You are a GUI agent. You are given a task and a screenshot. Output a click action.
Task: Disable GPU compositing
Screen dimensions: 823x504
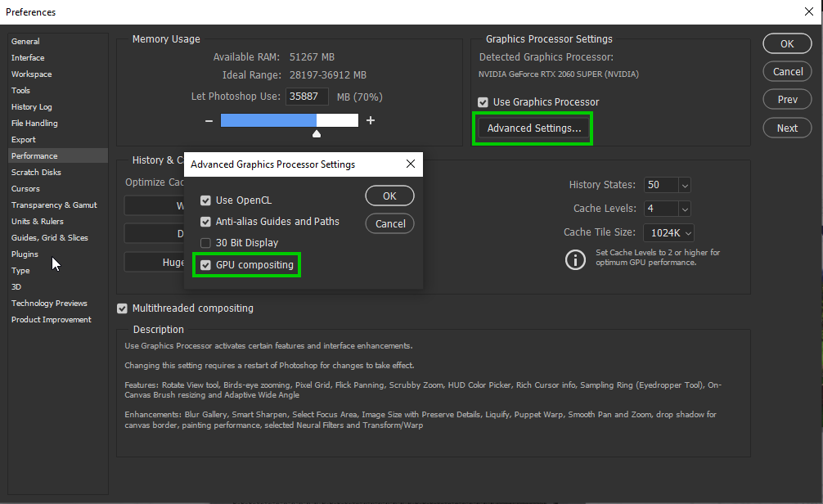(205, 264)
